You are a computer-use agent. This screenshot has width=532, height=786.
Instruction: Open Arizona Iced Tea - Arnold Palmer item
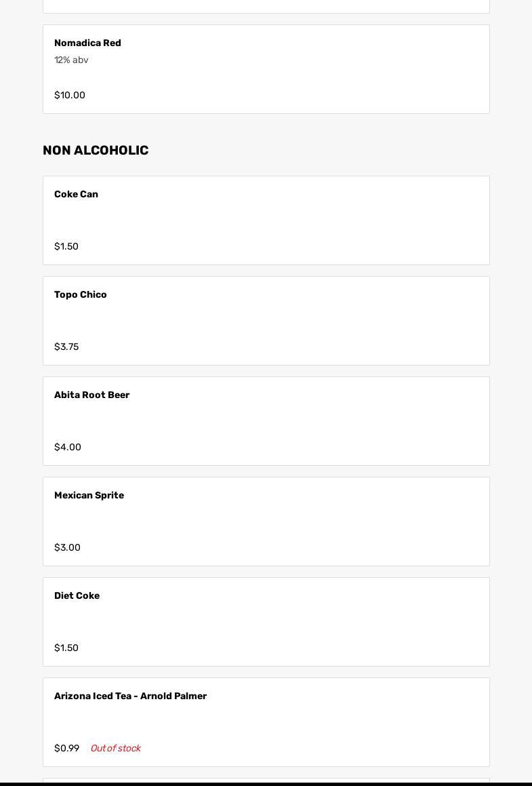click(130, 696)
